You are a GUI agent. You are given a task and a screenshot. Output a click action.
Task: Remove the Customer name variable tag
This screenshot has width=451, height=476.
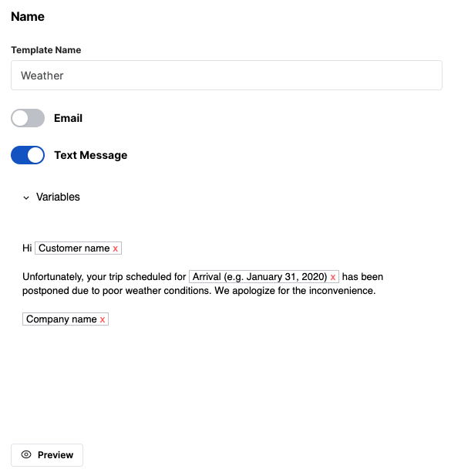(115, 249)
